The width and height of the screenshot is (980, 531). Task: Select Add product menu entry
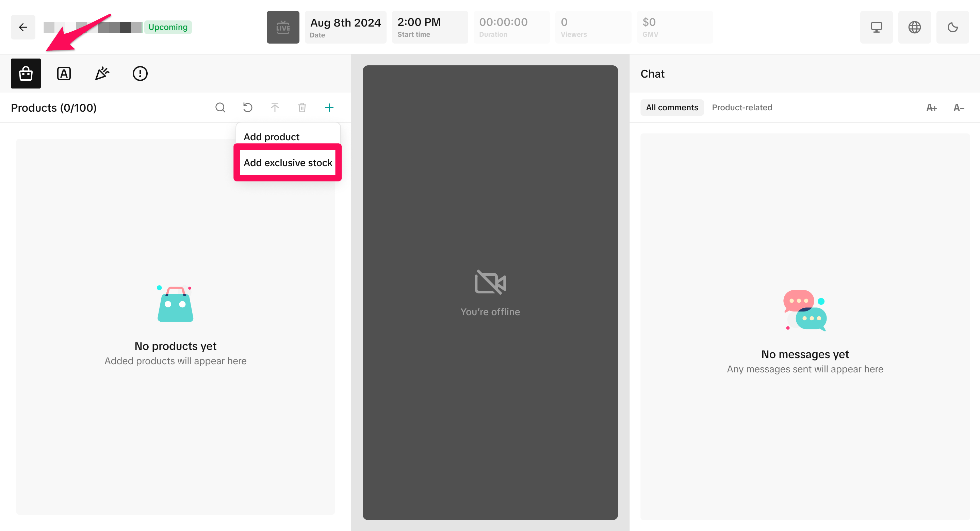tap(272, 136)
